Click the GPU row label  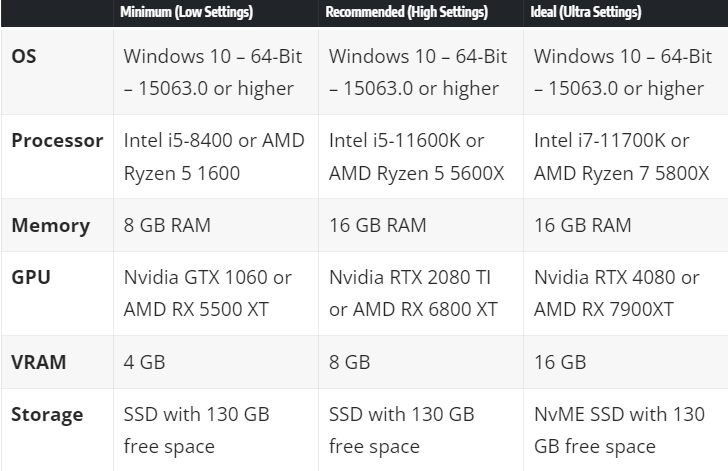(x=31, y=276)
